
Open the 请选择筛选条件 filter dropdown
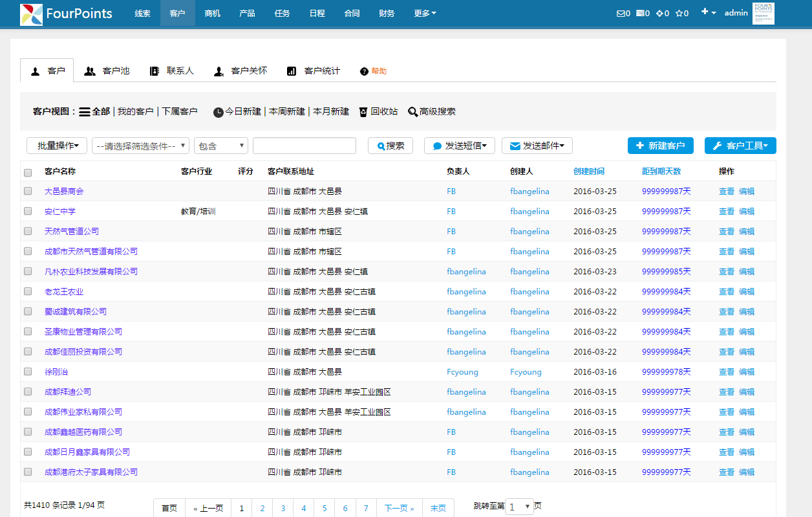coord(140,146)
